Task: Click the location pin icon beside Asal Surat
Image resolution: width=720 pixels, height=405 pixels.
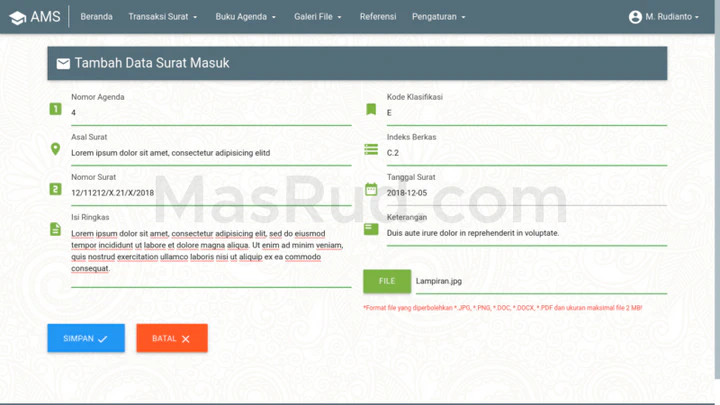Action: (x=56, y=149)
